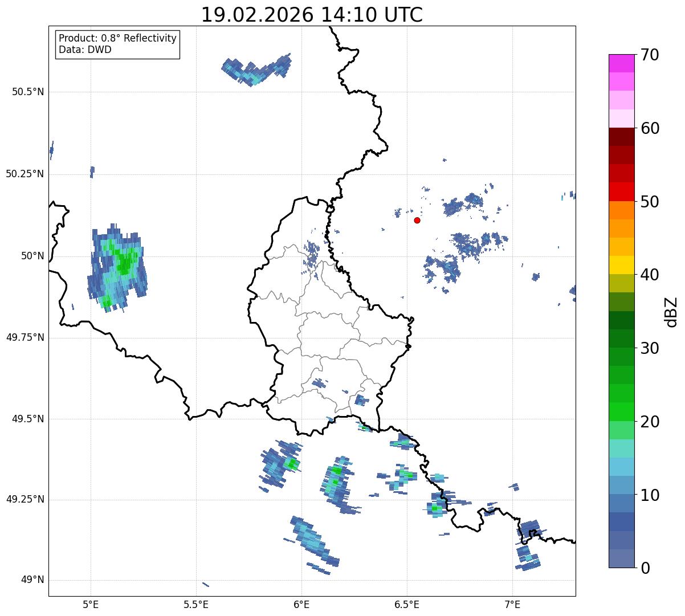Click the '50°N' latitude label
The width and height of the screenshot is (685, 616).
coord(32,256)
